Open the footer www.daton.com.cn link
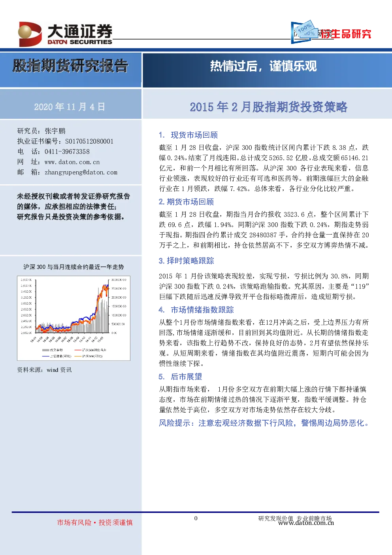 coord(306,523)
